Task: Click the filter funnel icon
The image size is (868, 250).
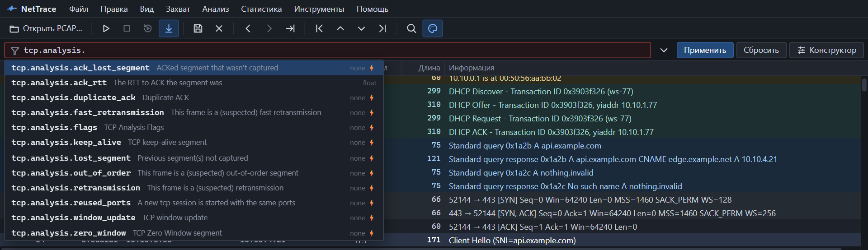Action: pos(15,51)
